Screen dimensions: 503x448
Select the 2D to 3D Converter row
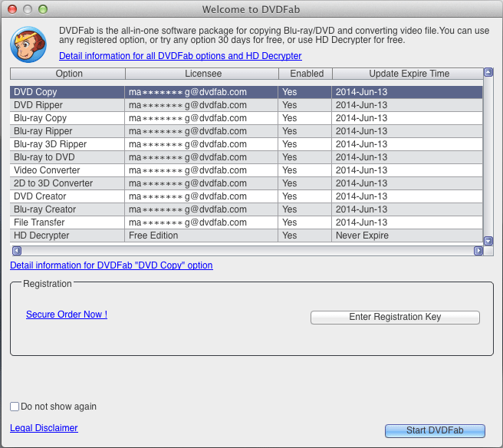(246, 183)
